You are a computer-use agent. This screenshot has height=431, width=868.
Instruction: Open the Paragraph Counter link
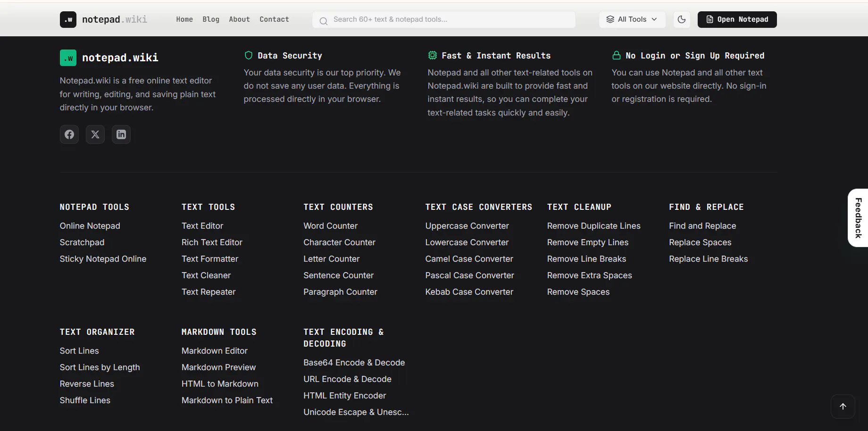(x=341, y=292)
